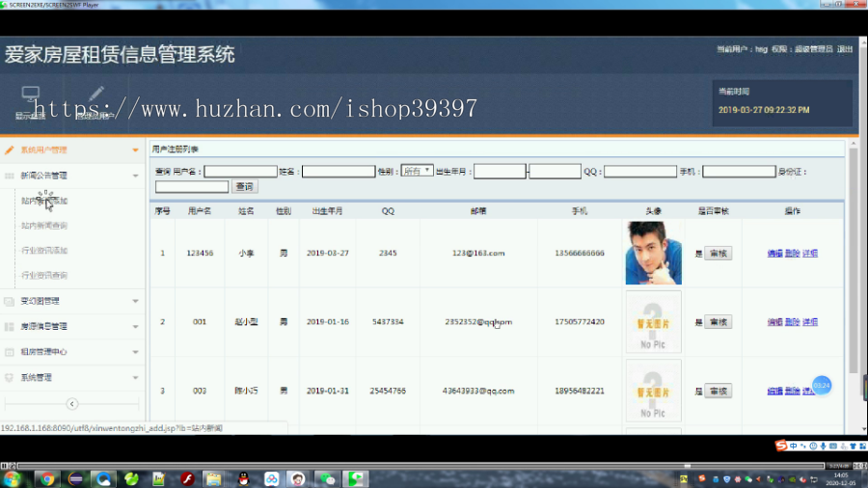Image resolution: width=868 pixels, height=488 pixels.
Task: Click the 用户名 search input field
Action: pos(240,172)
